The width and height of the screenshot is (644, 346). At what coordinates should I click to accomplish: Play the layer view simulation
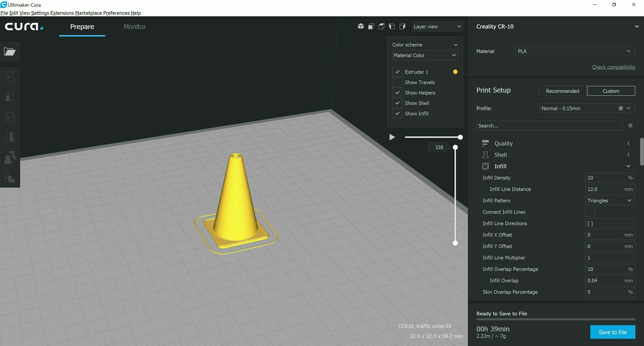coord(392,137)
